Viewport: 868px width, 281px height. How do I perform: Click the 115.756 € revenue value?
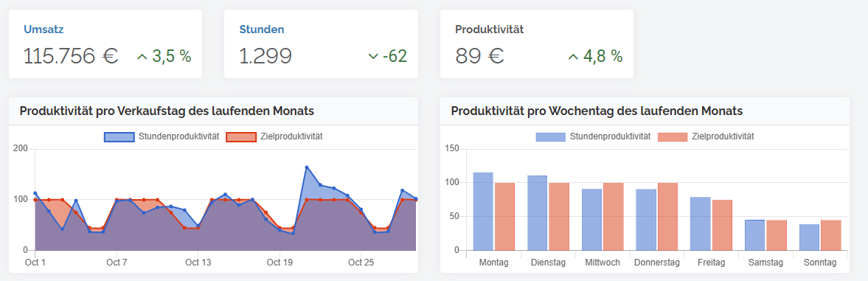pos(71,56)
